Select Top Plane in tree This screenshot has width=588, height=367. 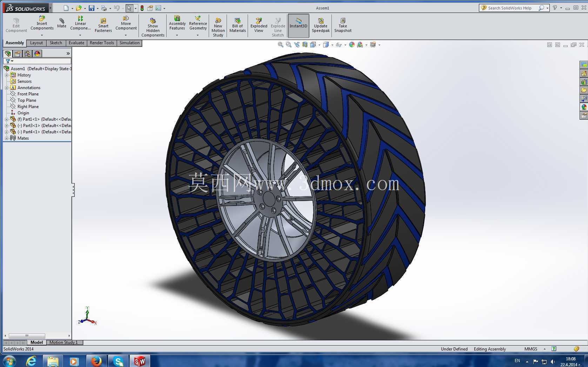[x=27, y=100]
